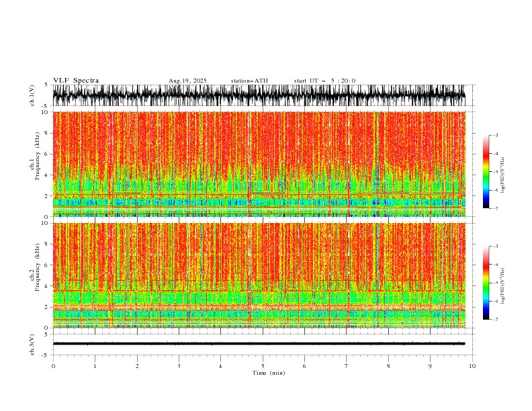Screen dimensions: 532x411
Task: Click the ch.3 flat waveform trace
Action: (259, 344)
